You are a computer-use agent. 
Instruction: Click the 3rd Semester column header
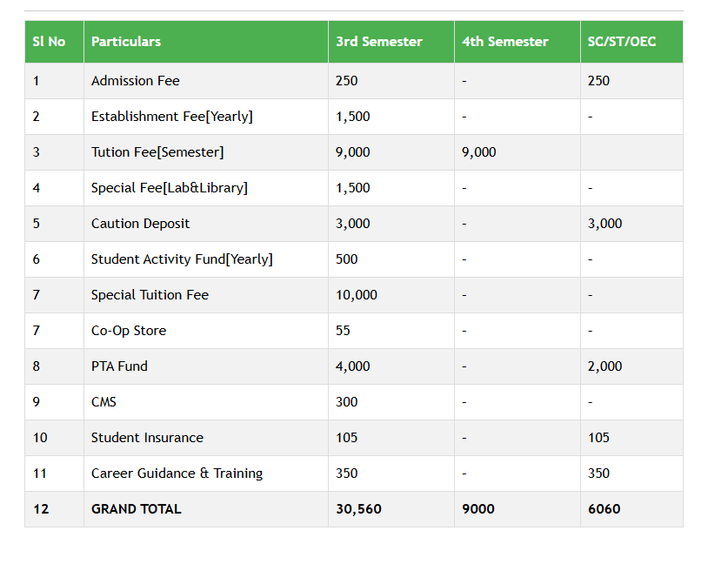pos(378,42)
